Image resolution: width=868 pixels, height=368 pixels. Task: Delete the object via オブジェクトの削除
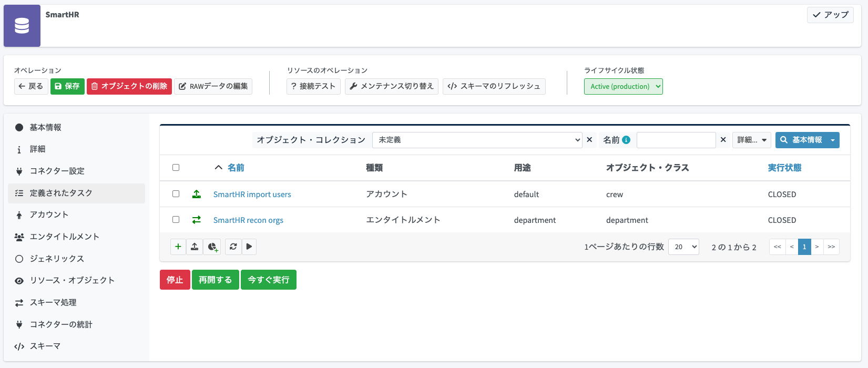click(129, 86)
